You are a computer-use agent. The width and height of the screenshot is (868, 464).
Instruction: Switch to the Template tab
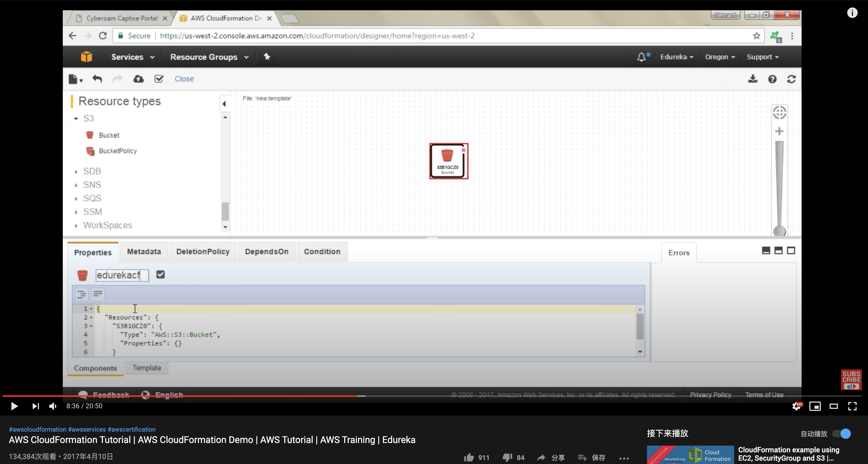pyautogui.click(x=147, y=368)
